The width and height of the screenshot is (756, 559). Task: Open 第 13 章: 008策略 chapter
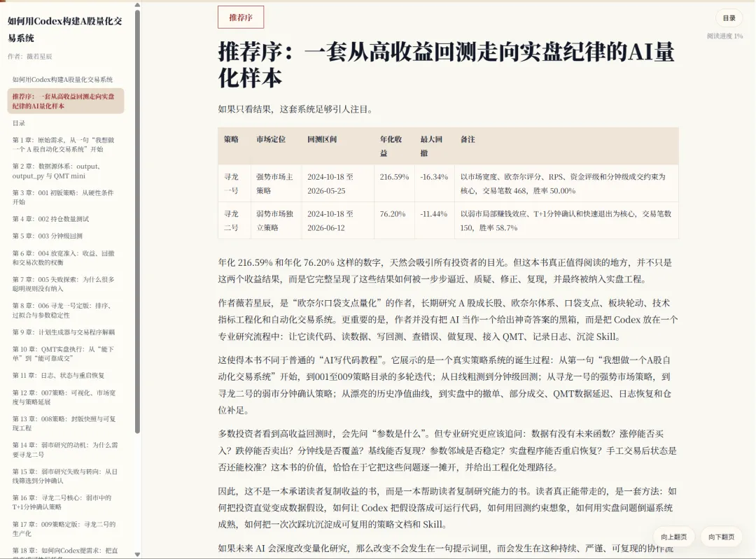[x=64, y=423]
